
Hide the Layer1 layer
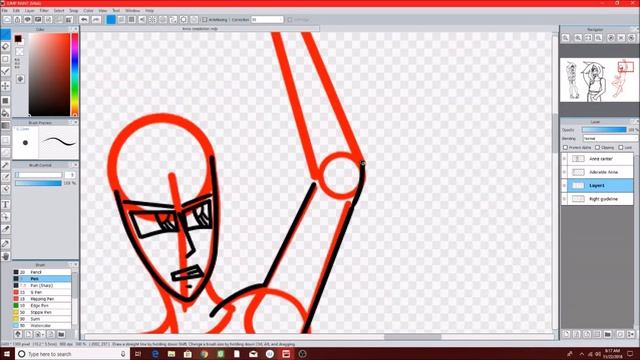[x=564, y=186]
